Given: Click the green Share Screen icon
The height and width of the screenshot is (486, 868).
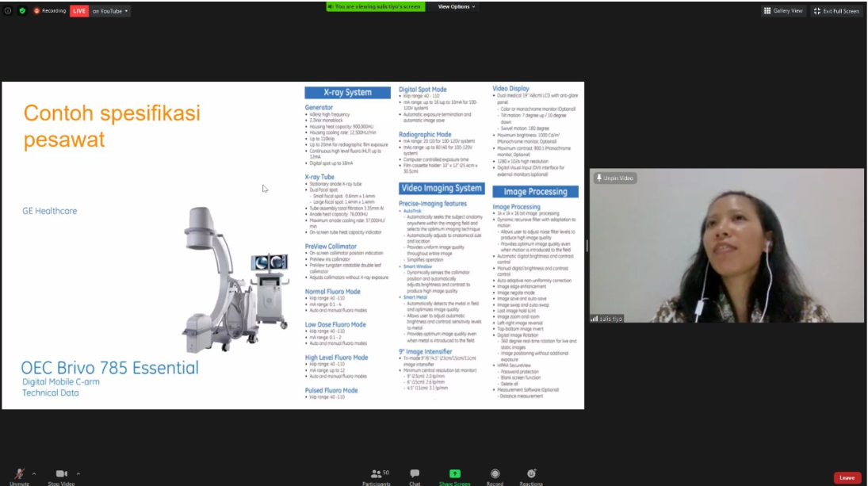Looking at the screenshot, I should click(454, 474).
